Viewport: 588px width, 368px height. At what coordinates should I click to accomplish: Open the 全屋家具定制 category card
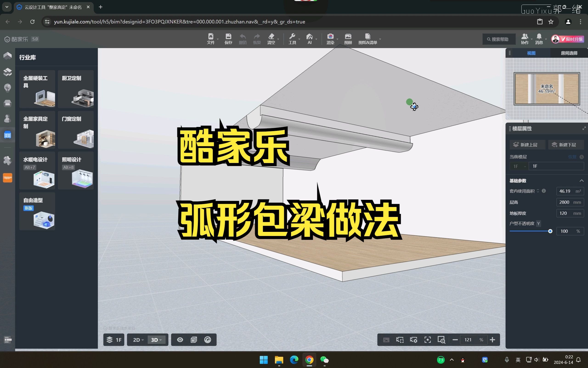coord(37,130)
